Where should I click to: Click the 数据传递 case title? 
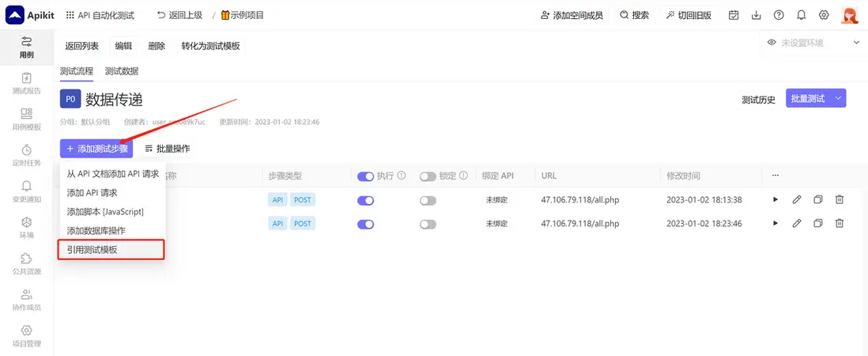pos(114,100)
